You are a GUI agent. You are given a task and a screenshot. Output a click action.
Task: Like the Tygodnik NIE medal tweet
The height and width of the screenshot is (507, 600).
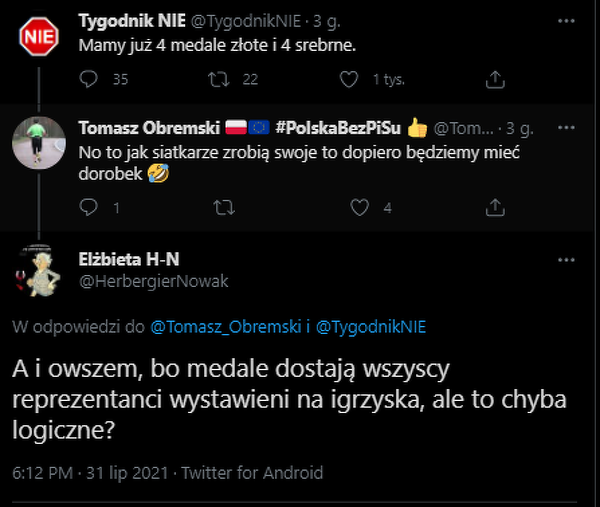(x=348, y=79)
